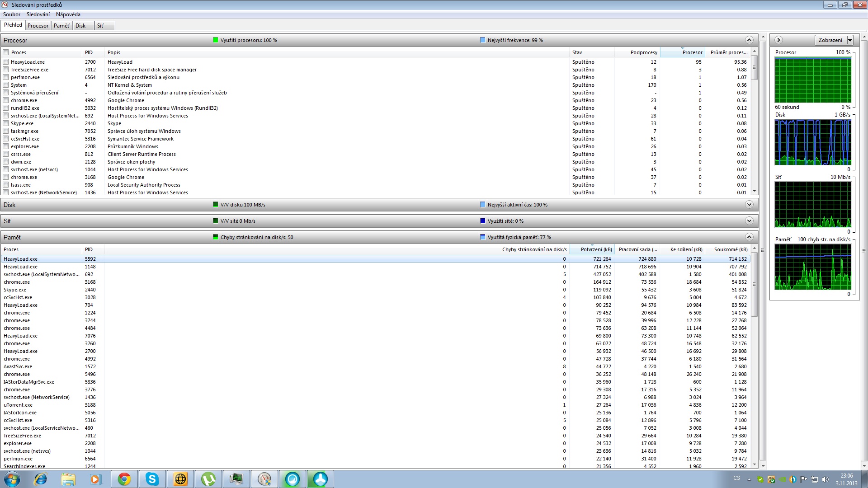Click the Disk activity graph
This screenshot has height=488, width=868.
click(x=813, y=142)
